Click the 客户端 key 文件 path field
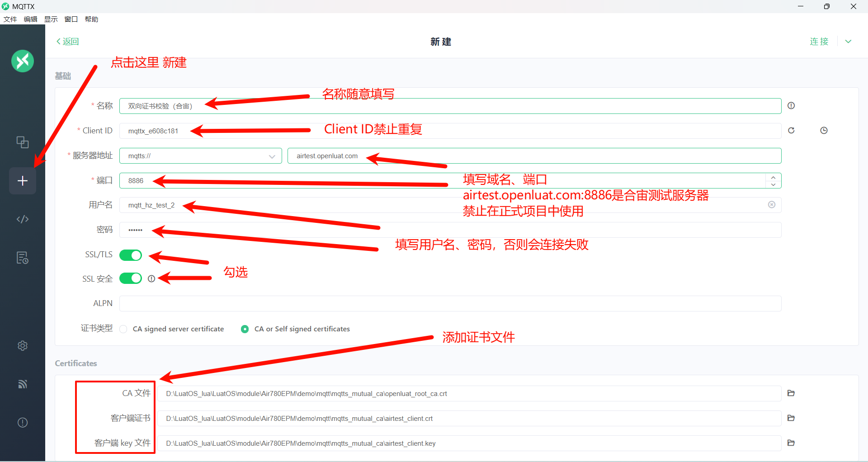 469,443
